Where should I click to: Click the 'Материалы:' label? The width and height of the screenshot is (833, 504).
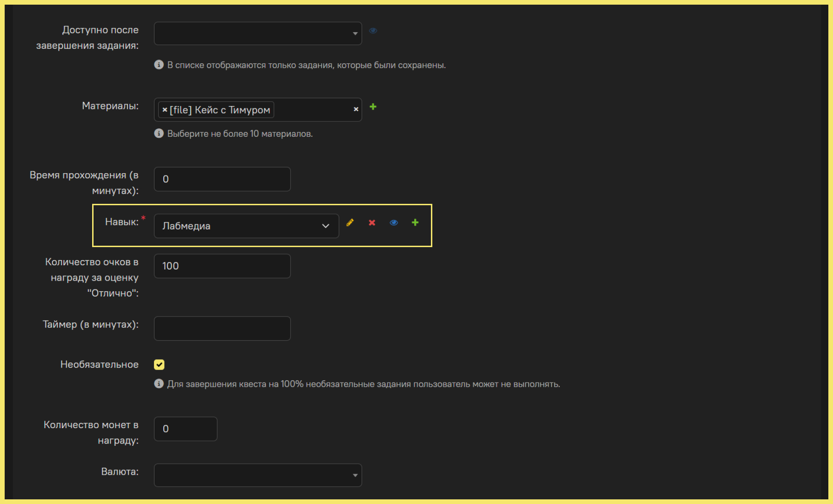tap(110, 106)
